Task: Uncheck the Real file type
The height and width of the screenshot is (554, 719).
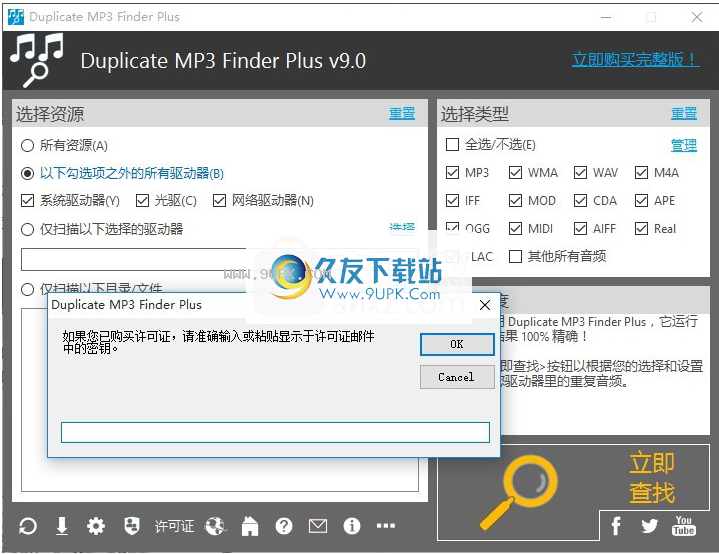Action: click(642, 229)
